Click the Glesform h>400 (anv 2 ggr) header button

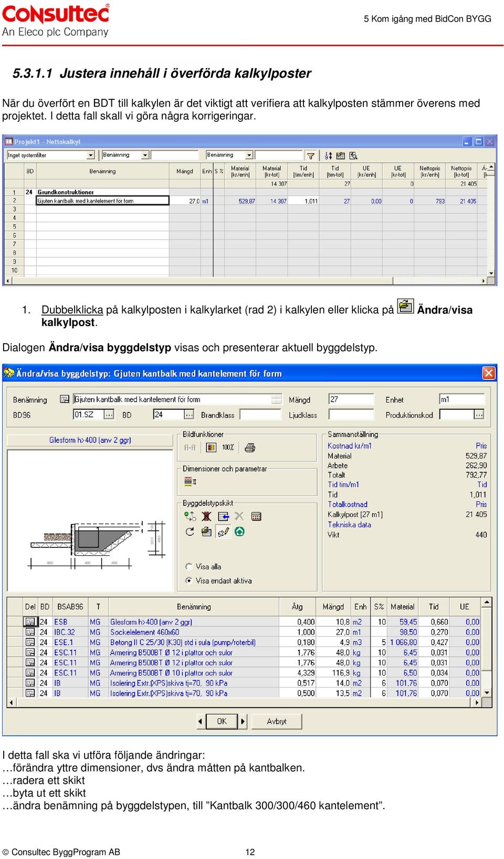(x=90, y=440)
